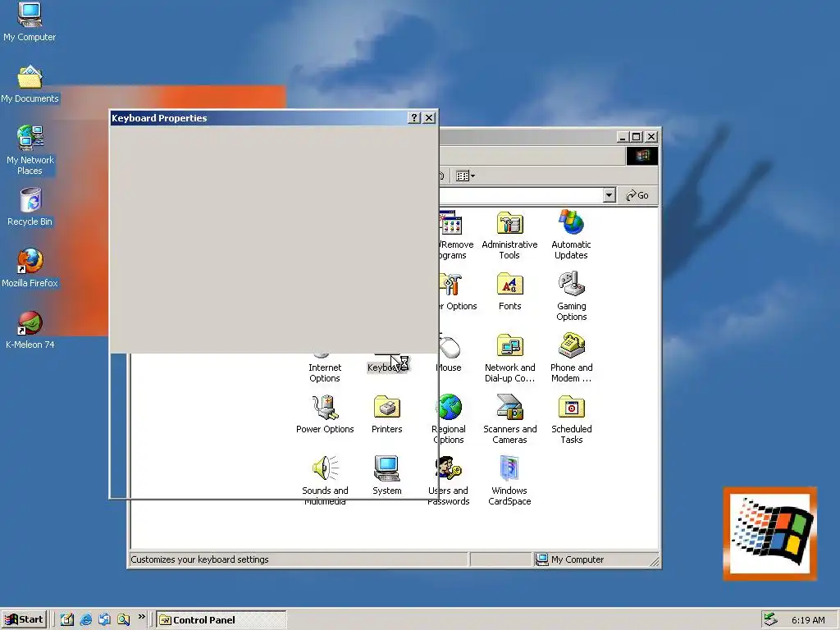
Task: Expand the address bar dropdown arrow
Action: (x=609, y=195)
